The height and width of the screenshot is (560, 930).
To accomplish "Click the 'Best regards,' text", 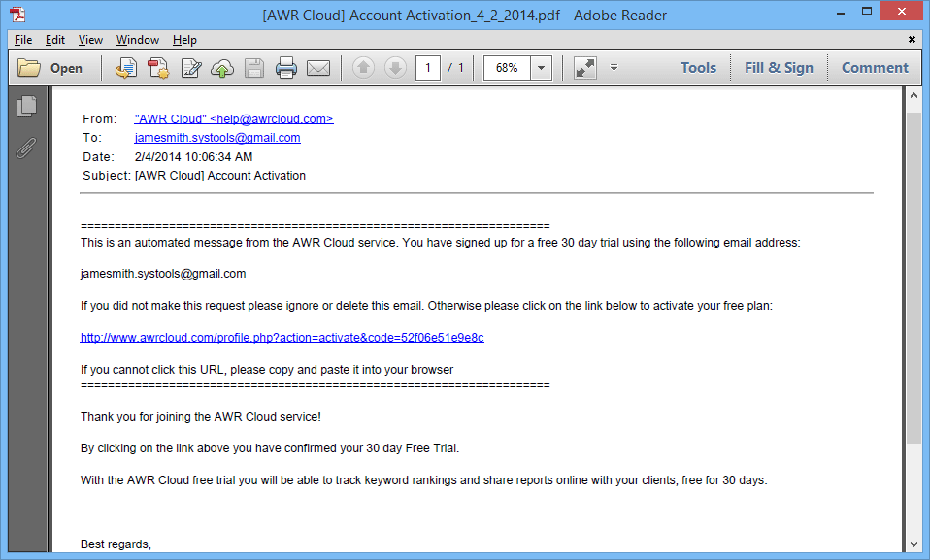I will [x=116, y=544].
